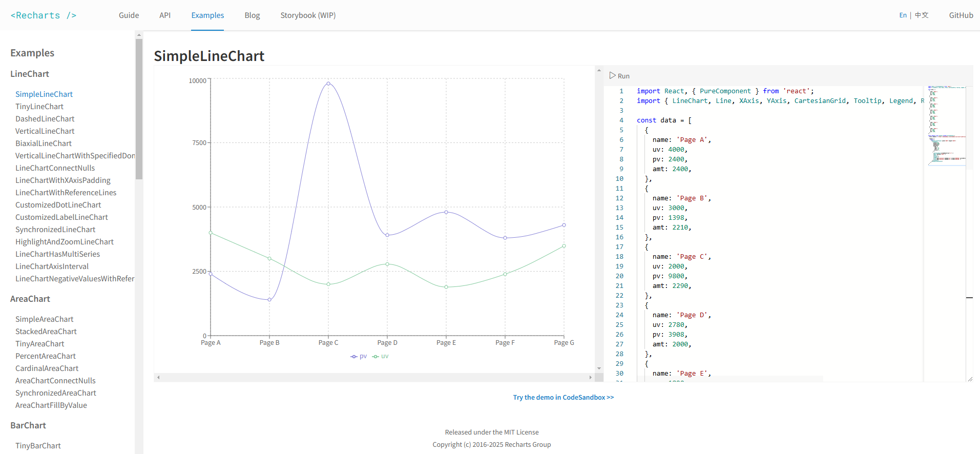Open SimpleAreaChart example
The height and width of the screenshot is (454, 980).
pos(45,319)
